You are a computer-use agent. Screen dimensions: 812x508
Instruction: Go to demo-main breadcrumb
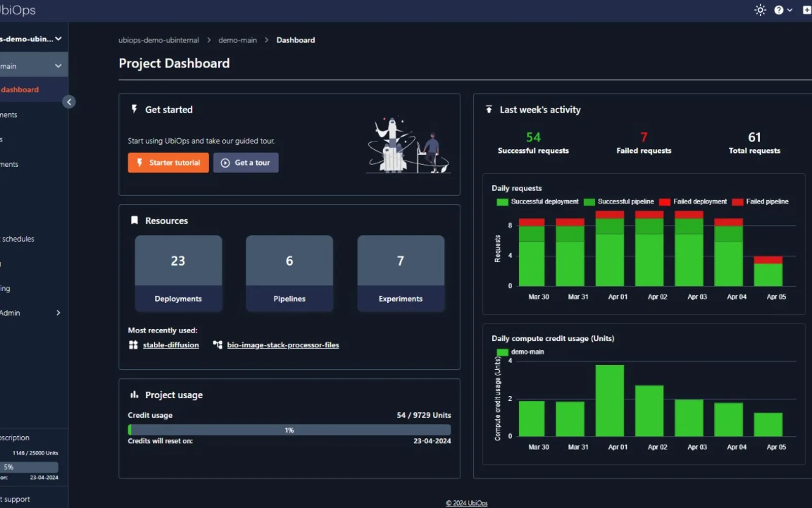coord(238,40)
